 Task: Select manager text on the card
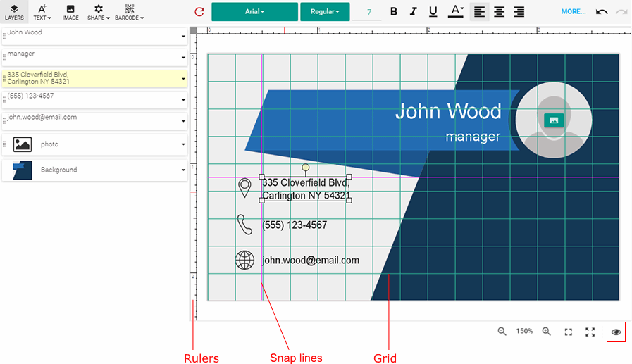[473, 137]
